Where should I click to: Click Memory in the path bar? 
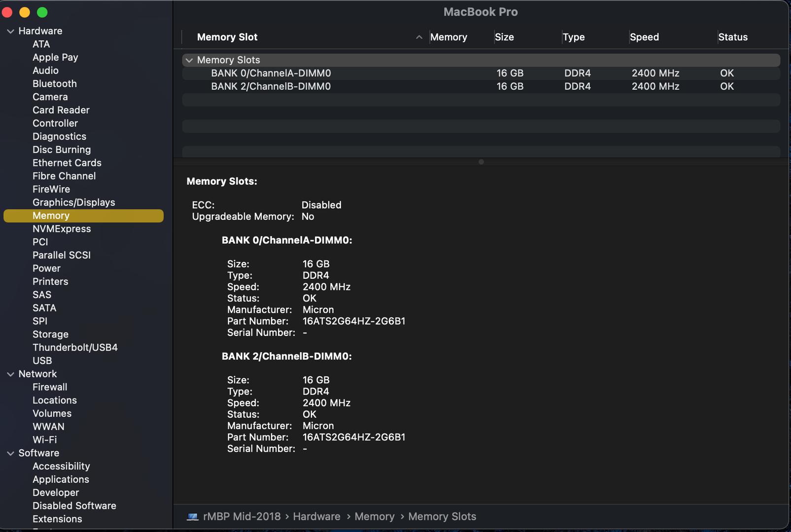[375, 517]
